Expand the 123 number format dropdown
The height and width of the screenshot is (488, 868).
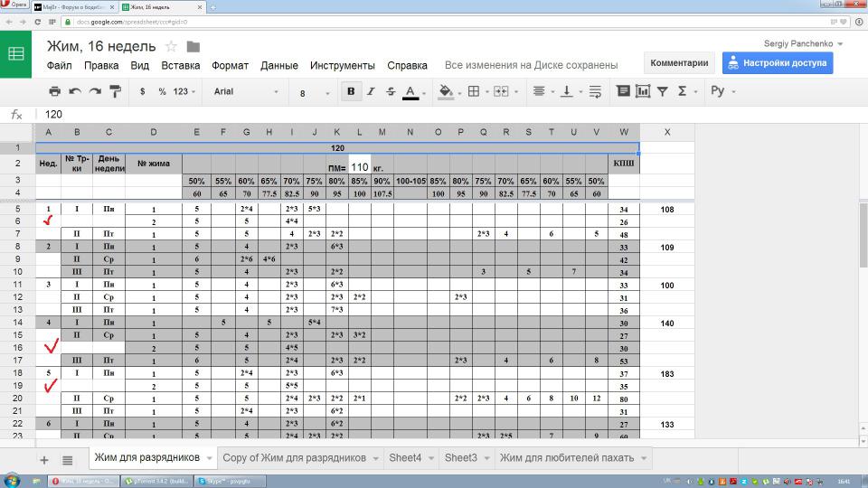pos(185,91)
